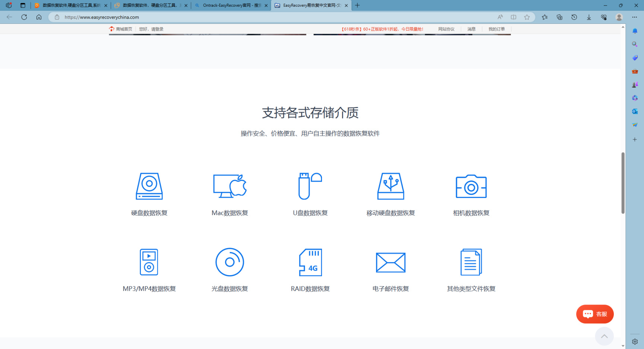644x349 pixels.
Task: Go back to the previous page
Action: (9, 17)
